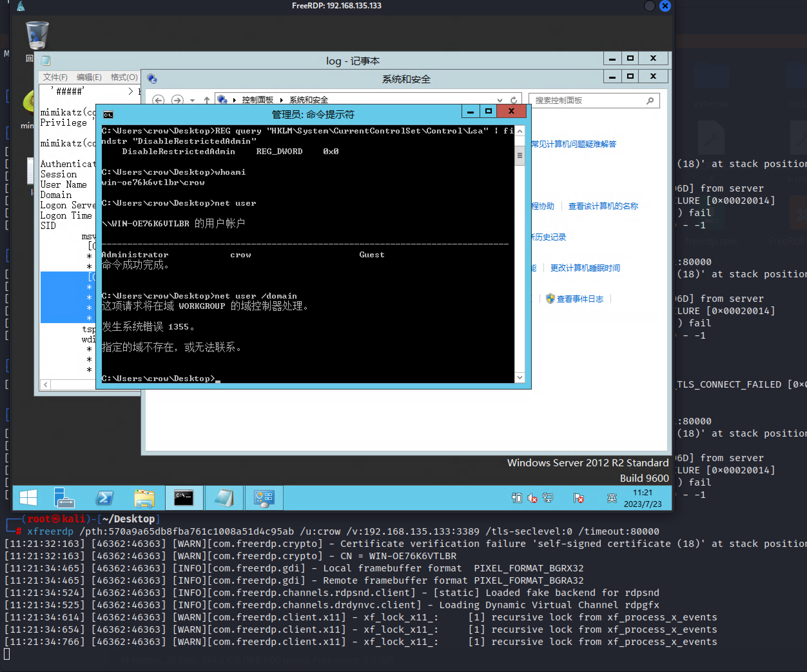Click the 更改计算机睡眠时间 link
The width and height of the screenshot is (807, 672).
coord(585,268)
